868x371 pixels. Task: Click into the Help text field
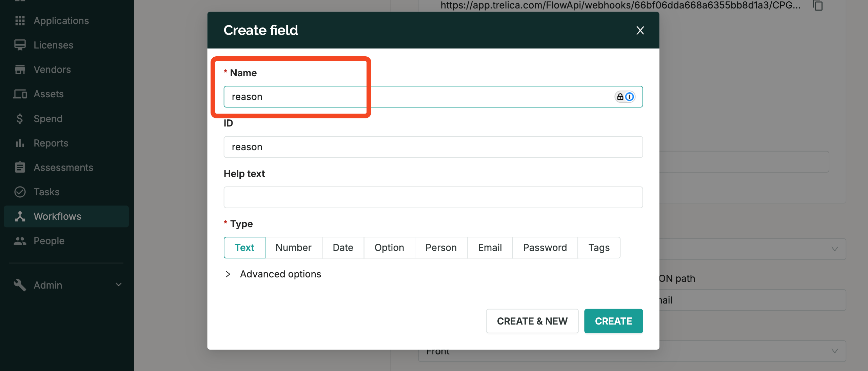click(433, 197)
